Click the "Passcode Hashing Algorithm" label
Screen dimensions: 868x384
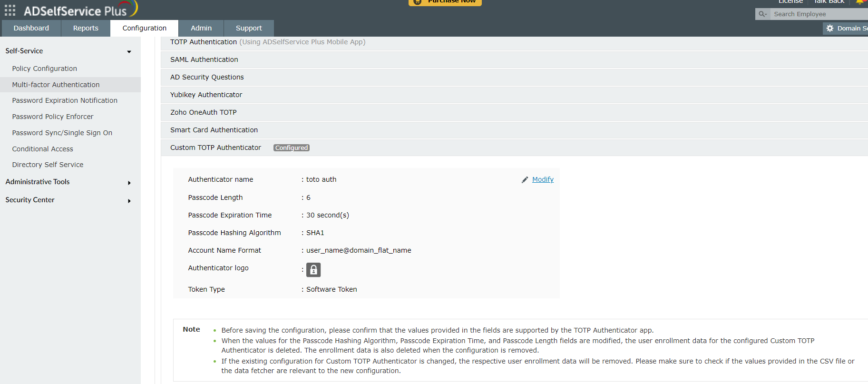pos(234,233)
